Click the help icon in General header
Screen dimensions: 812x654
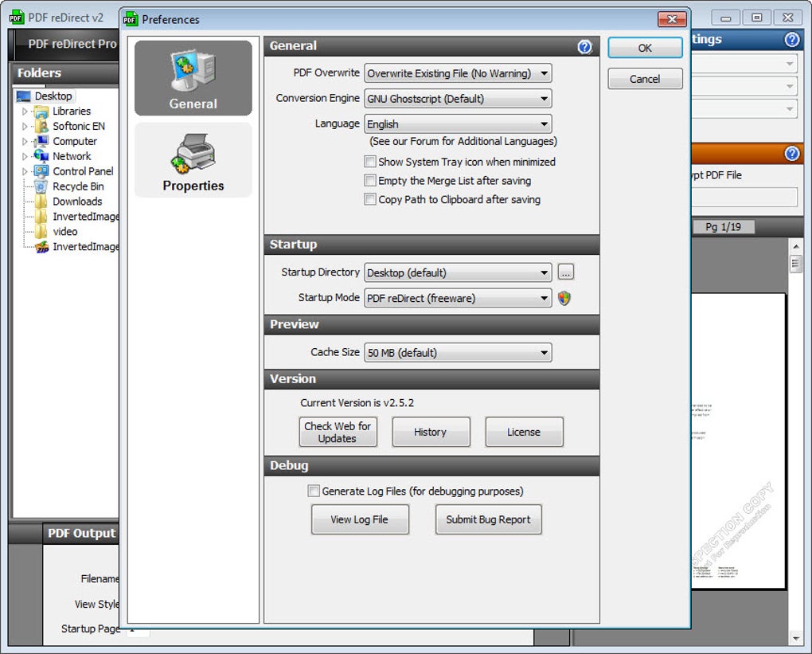tap(584, 47)
